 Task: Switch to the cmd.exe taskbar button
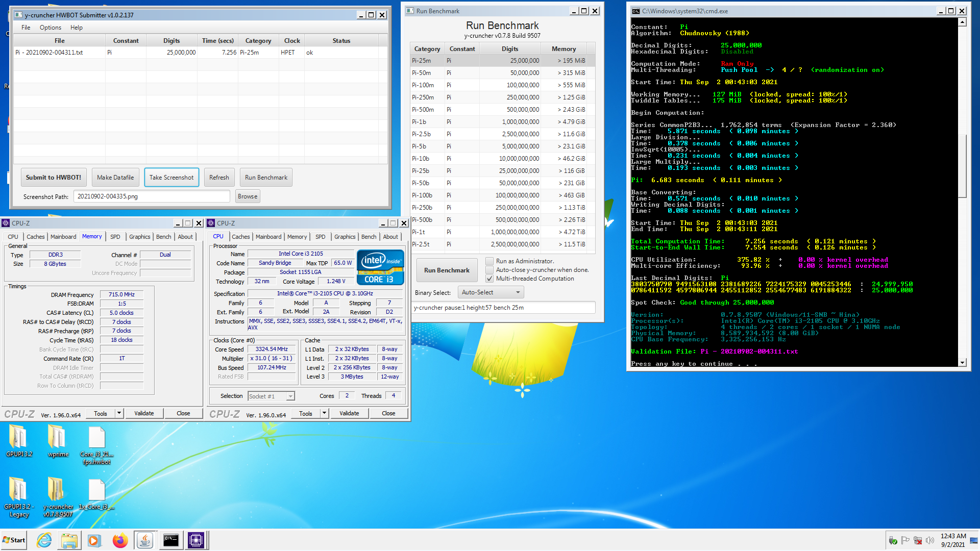pos(170,540)
